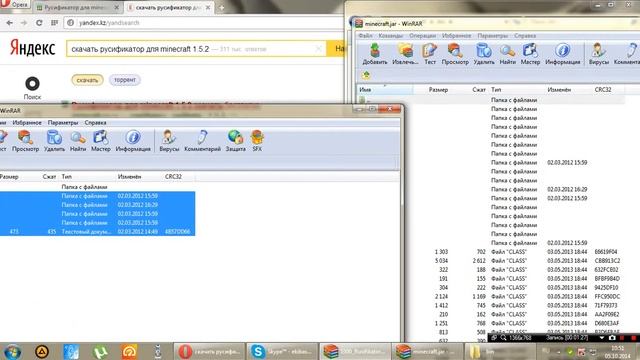Click the 'скачать' suggestion chip
640x360 pixels.
pos(87,80)
